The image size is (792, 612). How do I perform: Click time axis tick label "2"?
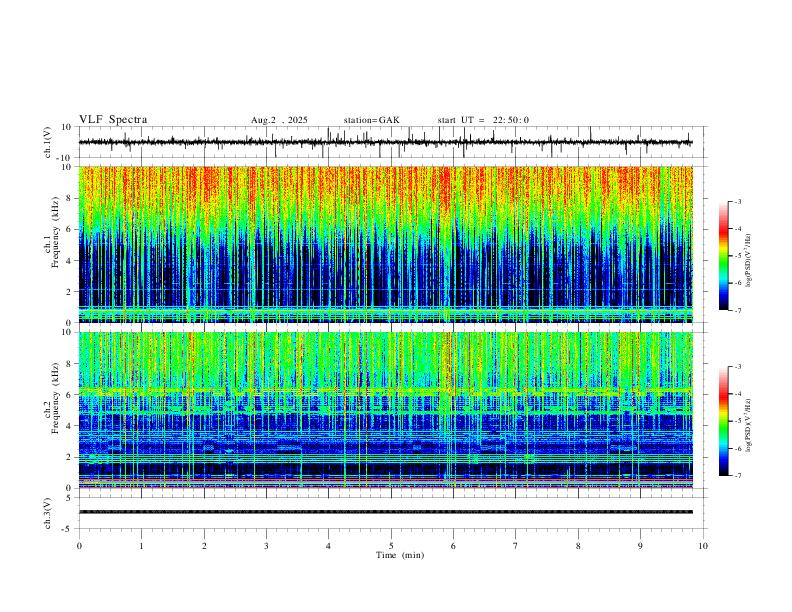tap(204, 546)
